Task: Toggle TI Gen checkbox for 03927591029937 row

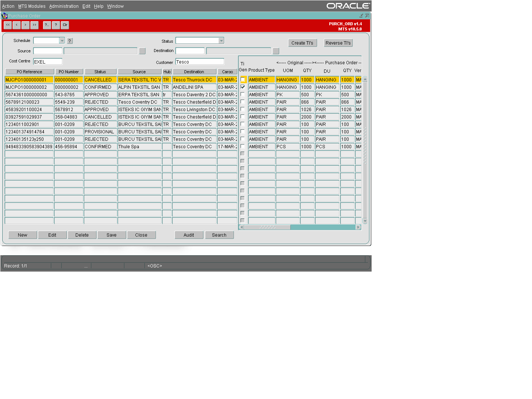Action: coord(243,117)
